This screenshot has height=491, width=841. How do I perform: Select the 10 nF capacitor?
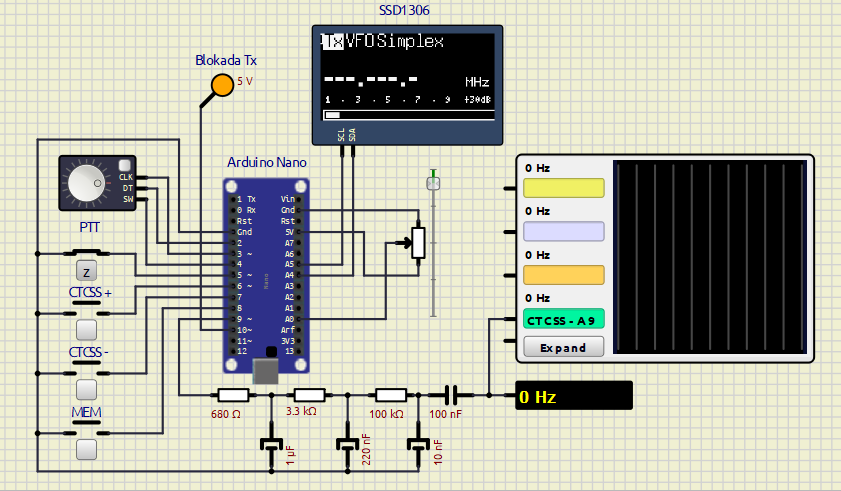pyautogui.click(x=418, y=444)
